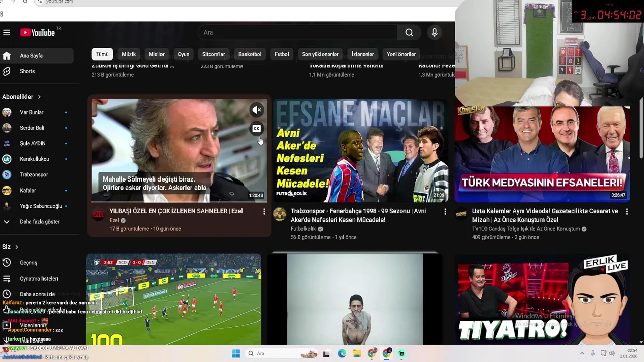Open Ezel video options menu
Viewport: 644px width, 362px height.
coord(264,212)
